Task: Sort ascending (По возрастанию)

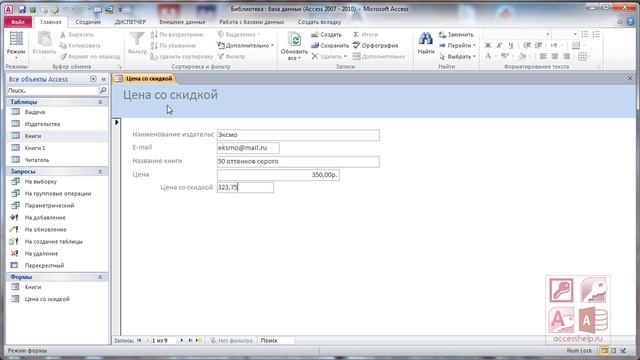Action: [177, 35]
